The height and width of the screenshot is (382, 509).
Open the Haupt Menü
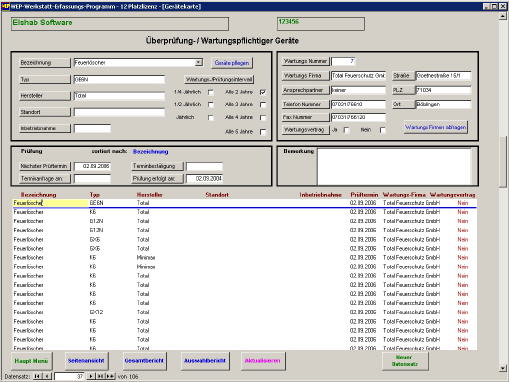pos(32,361)
